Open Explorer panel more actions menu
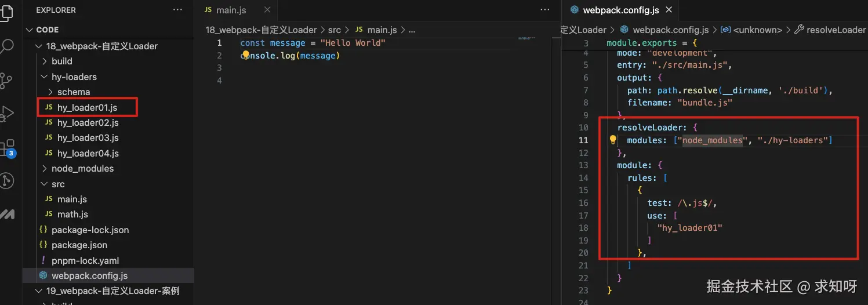The height and width of the screenshot is (305, 868). (177, 10)
